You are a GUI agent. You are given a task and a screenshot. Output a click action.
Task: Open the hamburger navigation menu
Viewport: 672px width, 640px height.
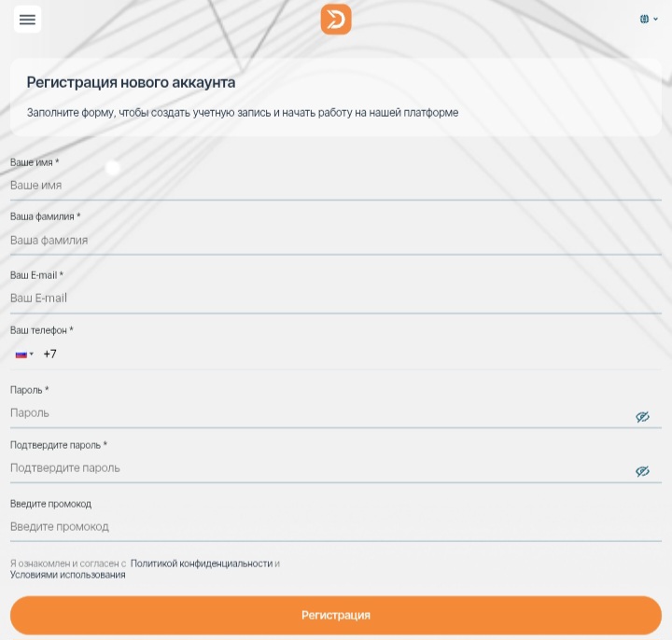click(x=27, y=20)
